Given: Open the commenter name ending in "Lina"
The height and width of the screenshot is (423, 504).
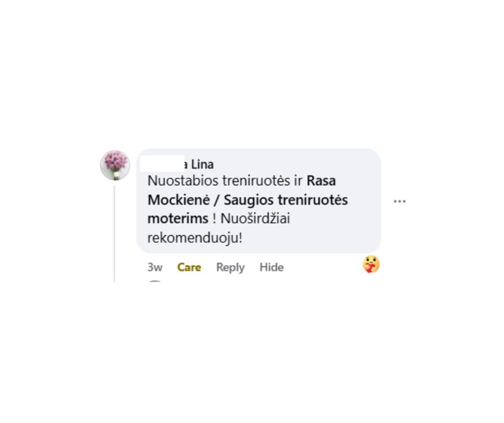Looking at the screenshot, I should [198, 164].
